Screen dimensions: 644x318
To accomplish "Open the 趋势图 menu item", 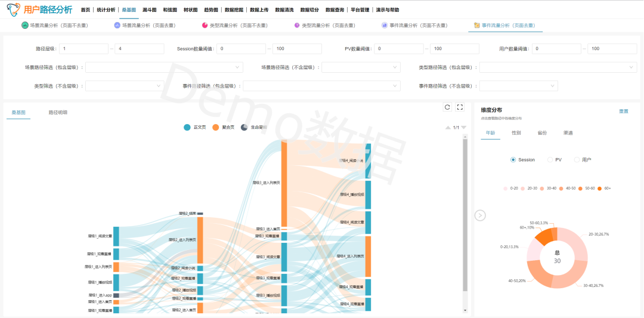I will point(211,10).
